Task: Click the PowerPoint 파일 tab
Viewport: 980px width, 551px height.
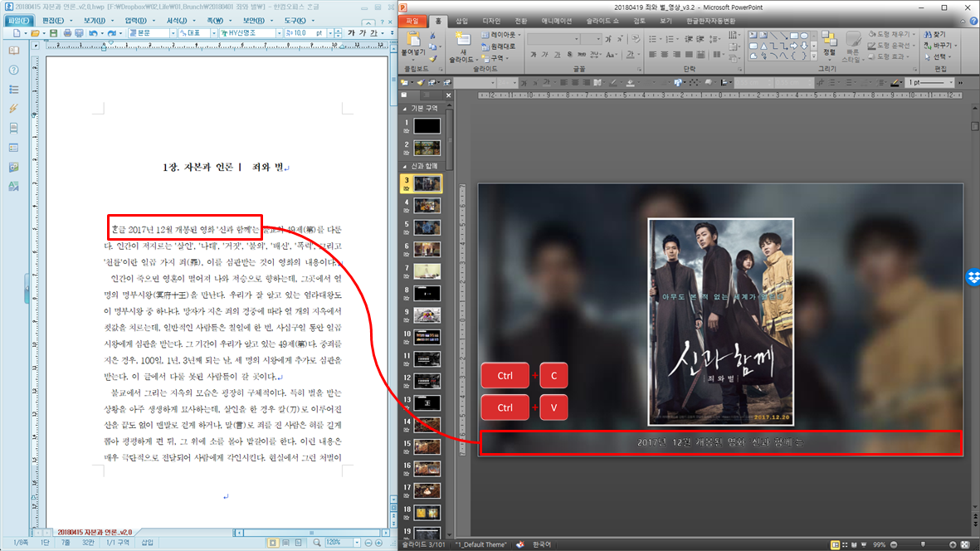Action: [412, 21]
